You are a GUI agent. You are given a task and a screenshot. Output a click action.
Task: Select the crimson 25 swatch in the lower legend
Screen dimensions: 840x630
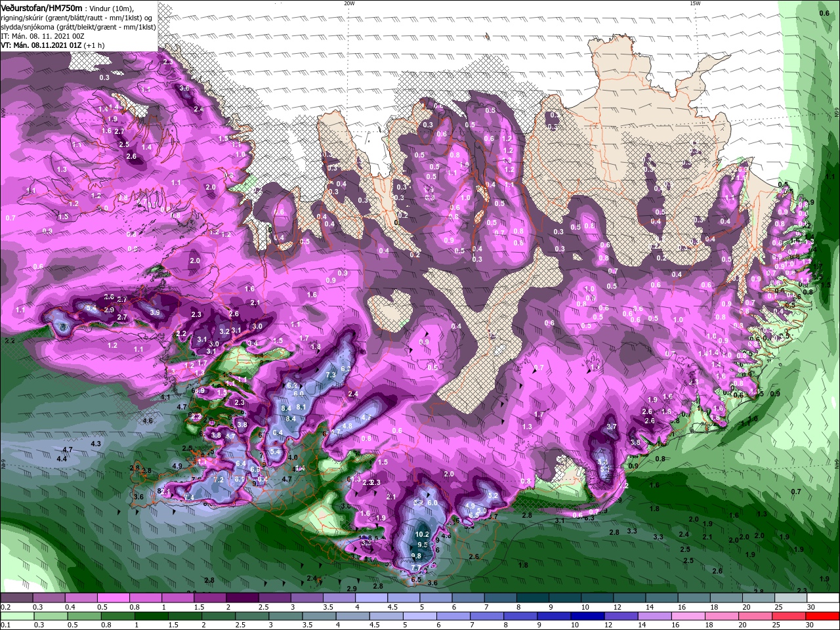point(788,616)
